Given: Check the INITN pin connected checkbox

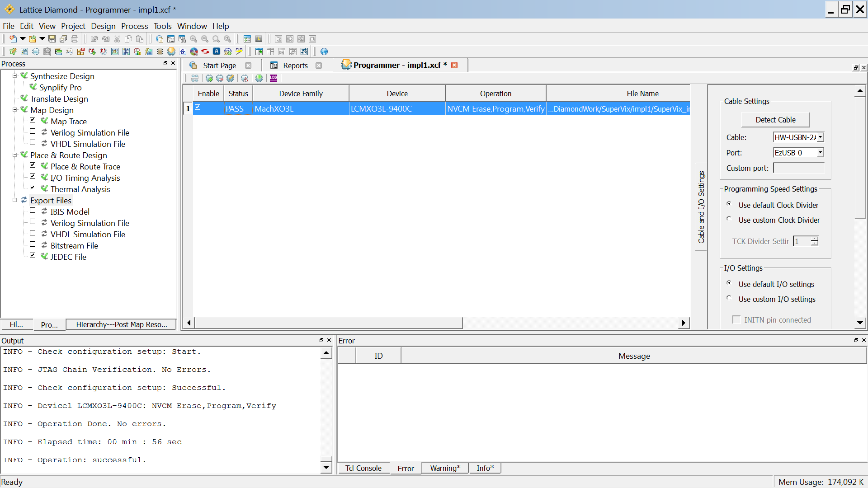Looking at the screenshot, I should pos(736,320).
